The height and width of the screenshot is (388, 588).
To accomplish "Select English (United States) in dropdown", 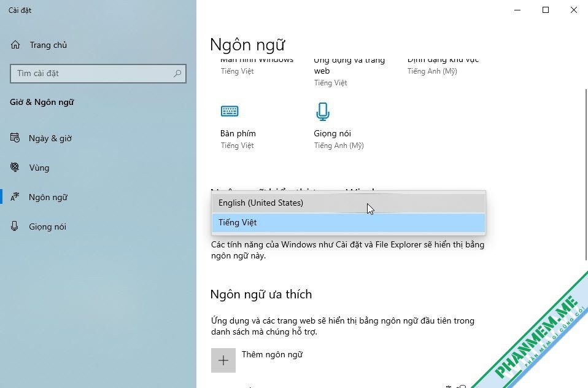I will 349,203.
